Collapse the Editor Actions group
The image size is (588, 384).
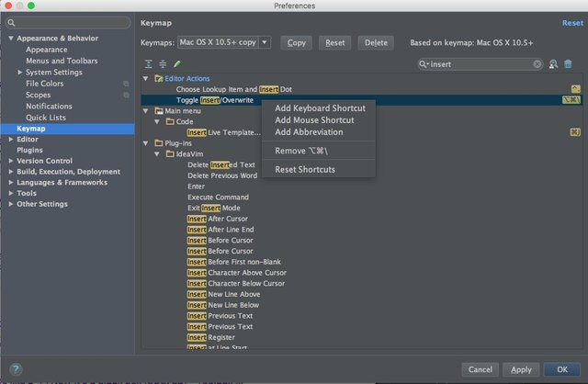click(145, 79)
